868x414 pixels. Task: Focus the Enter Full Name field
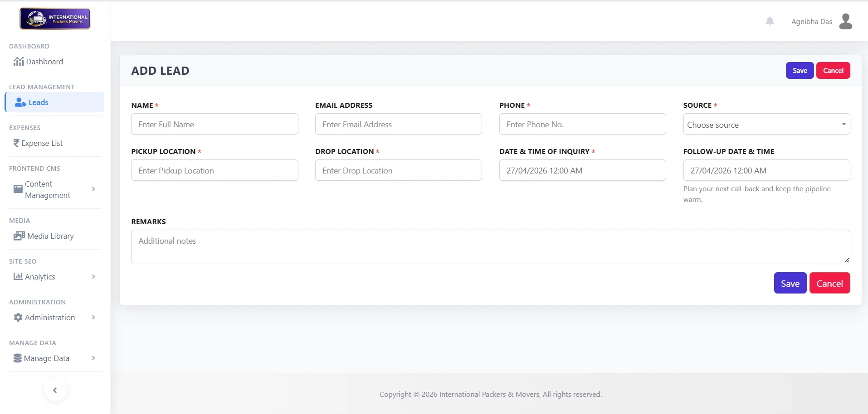215,124
